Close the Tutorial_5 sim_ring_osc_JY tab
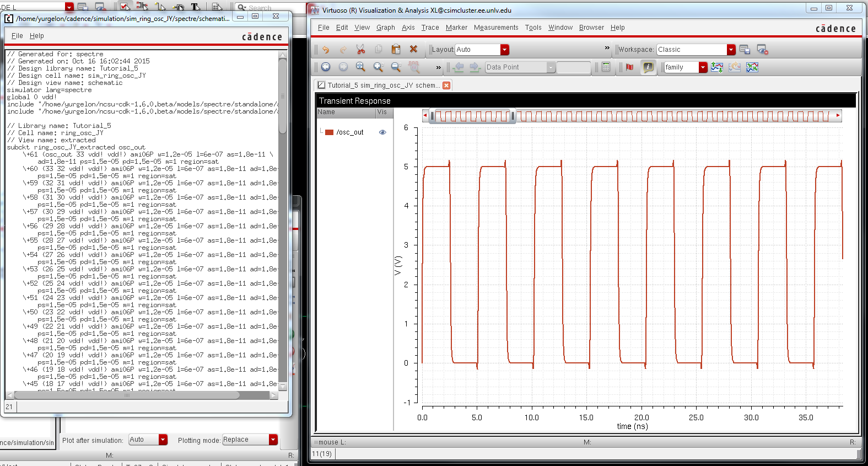This screenshot has height=466, width=868. pyautogui.click(x=446, y=85)
